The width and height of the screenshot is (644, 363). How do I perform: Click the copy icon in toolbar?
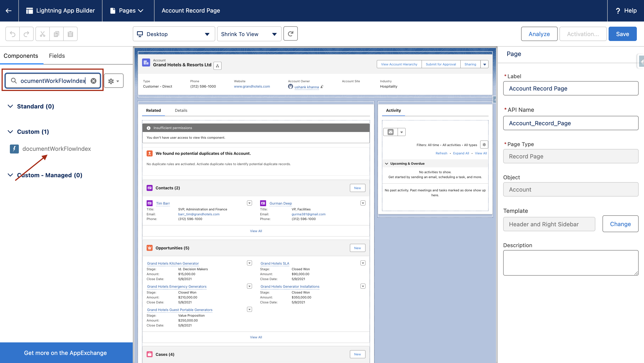tap(57, 34)
